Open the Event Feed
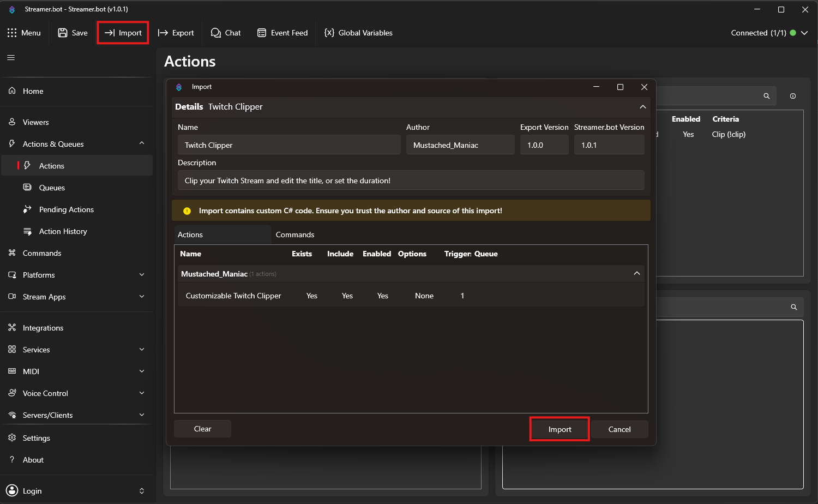The image size is (818, 504). pyautogui.click(x=282, y=33)
